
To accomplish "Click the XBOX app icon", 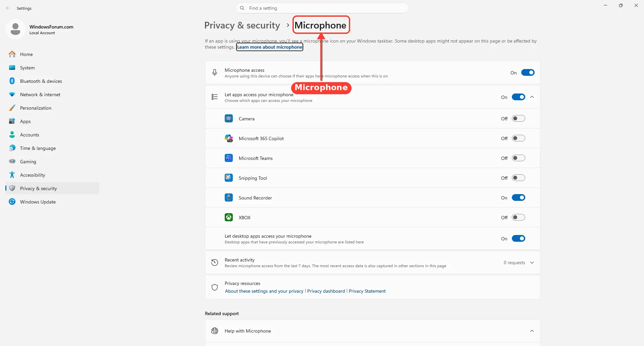I will [x=229, y=217].
